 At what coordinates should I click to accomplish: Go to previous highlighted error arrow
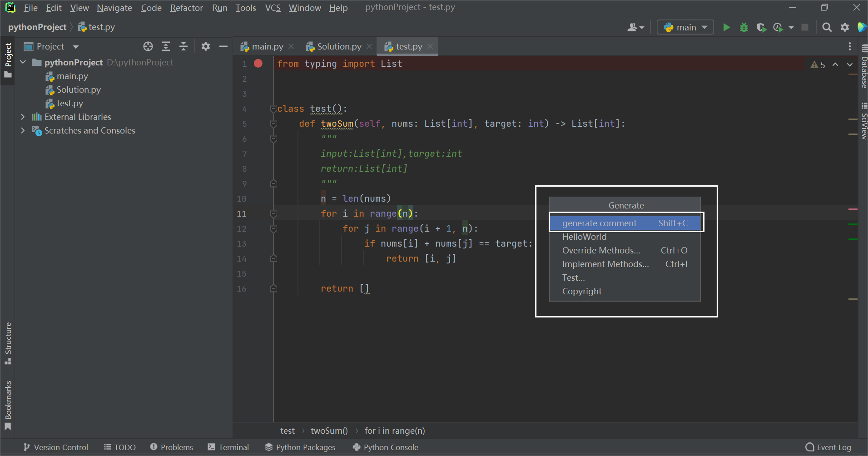[835, 64]
